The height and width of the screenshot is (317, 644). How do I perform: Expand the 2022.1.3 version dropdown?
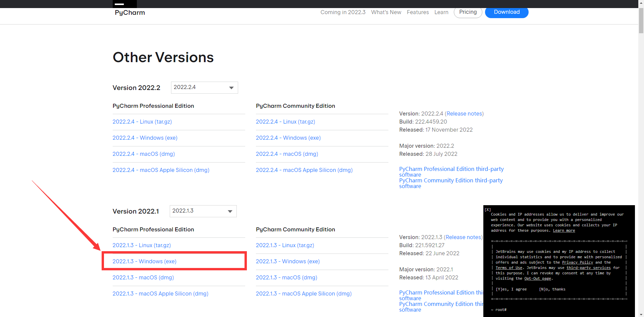tap(203, 211)
